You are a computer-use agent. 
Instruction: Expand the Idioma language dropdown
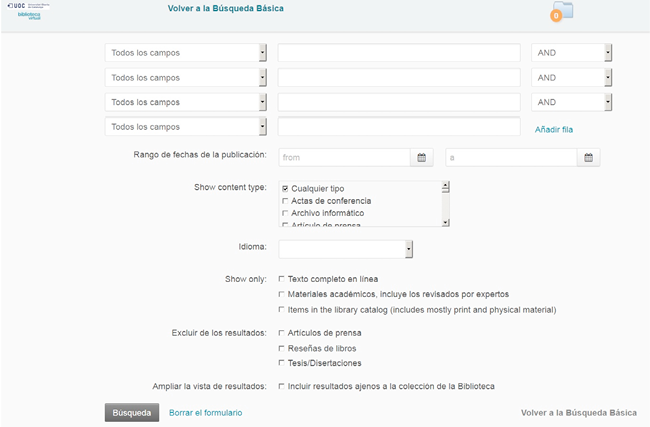[346, 249]
